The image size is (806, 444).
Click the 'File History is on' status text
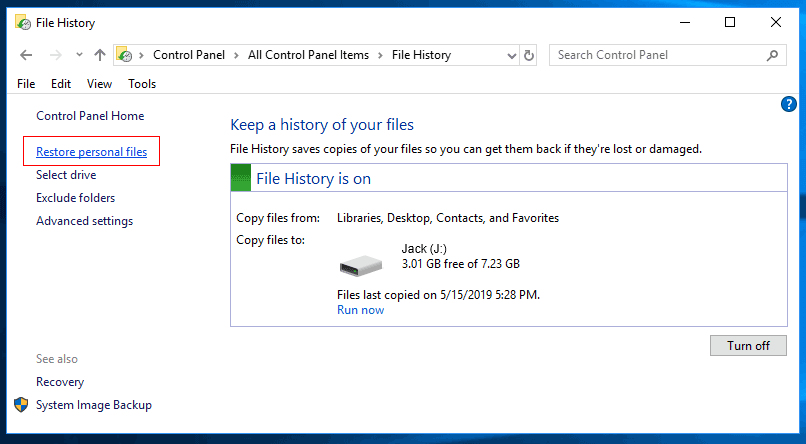314,179
